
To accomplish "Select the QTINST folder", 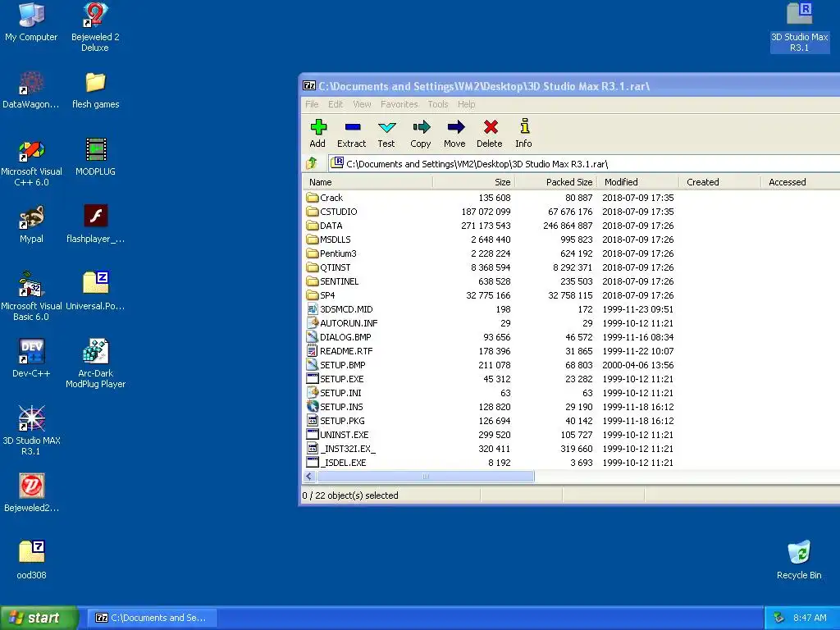I will point(328,267).
